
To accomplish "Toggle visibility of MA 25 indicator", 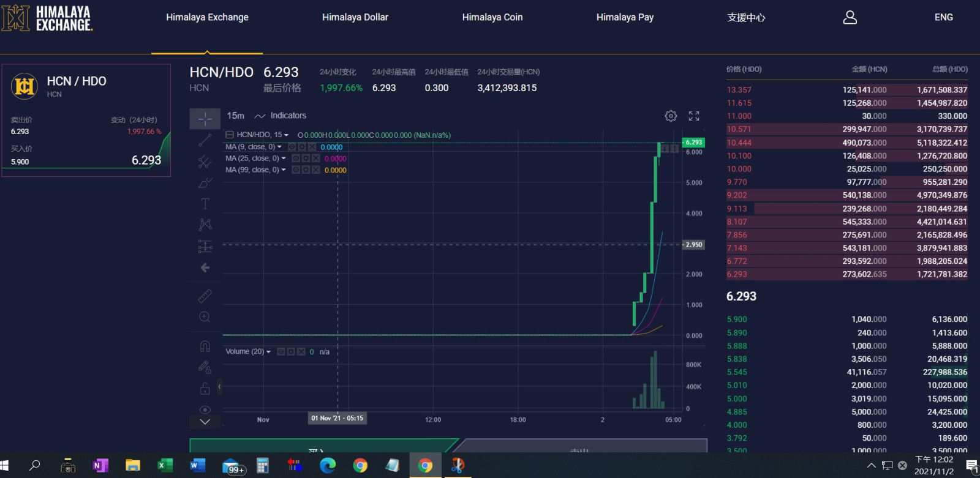I will pyautogui.click(x=296, y=159).
